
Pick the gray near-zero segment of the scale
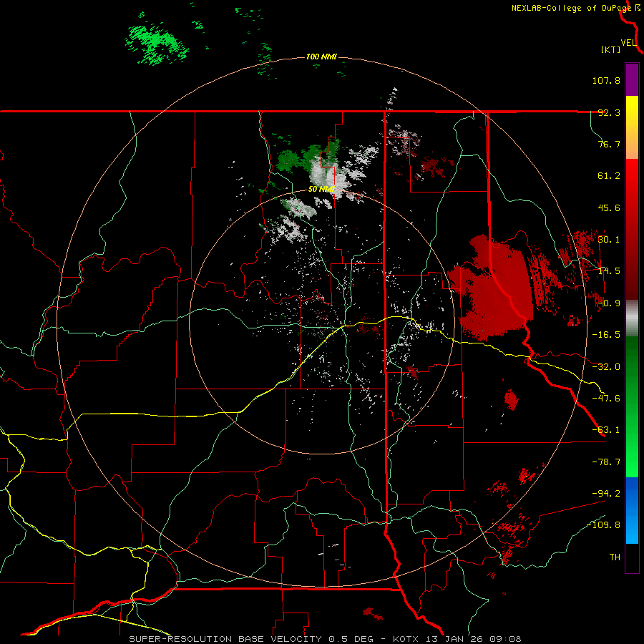pyautogui.click(x=632, y=318)
